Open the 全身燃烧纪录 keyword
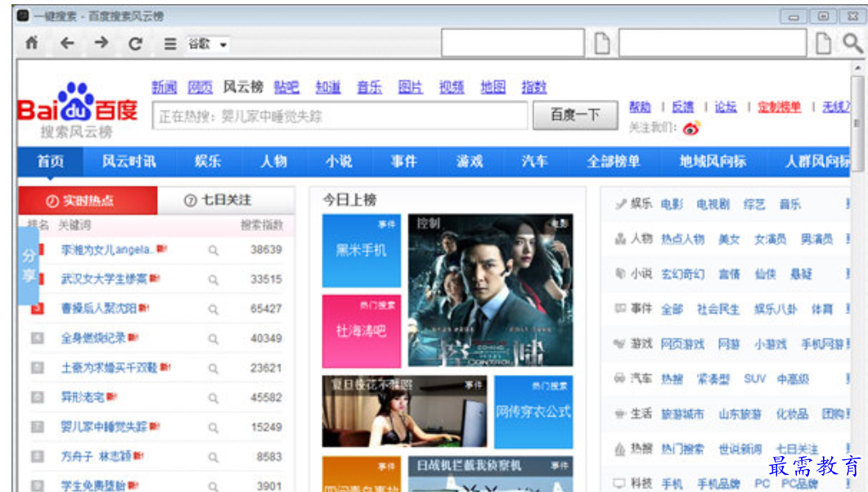 pos(93,338)
